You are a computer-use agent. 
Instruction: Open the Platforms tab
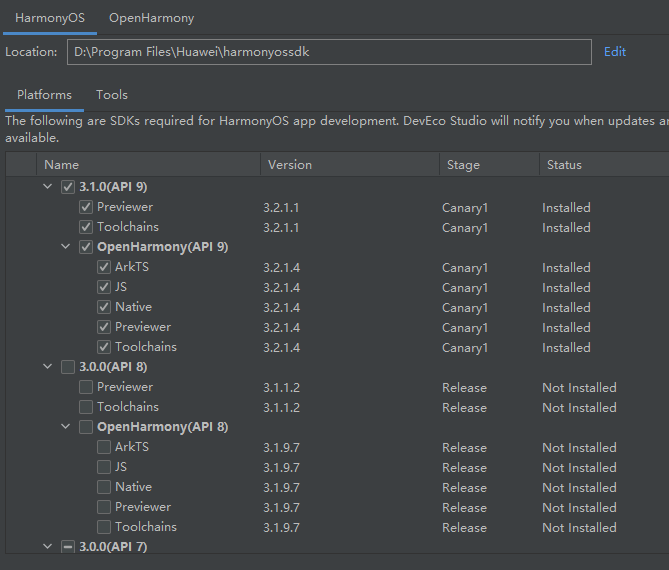click(x=44, y=95)
